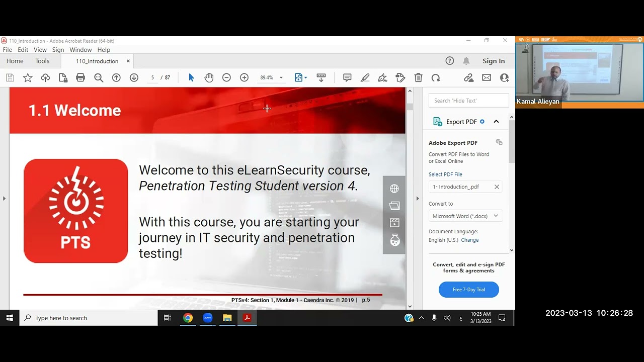Activate the hand pan tool
Image resolution: width=644 pixels, height=362 pixels.
(x=209, y=77)
